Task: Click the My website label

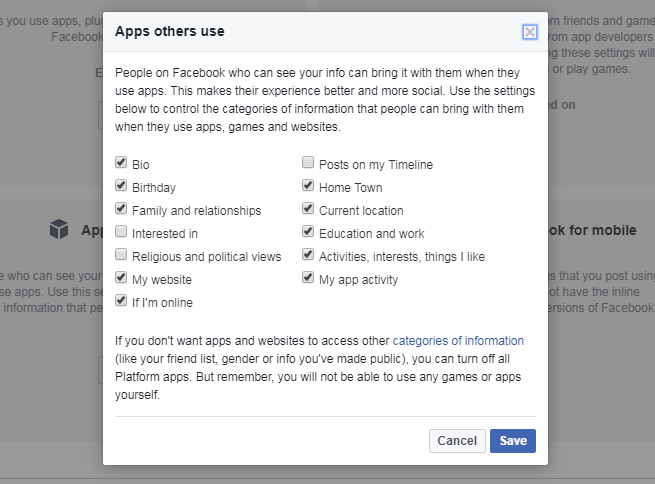Action: pos(162,280)
